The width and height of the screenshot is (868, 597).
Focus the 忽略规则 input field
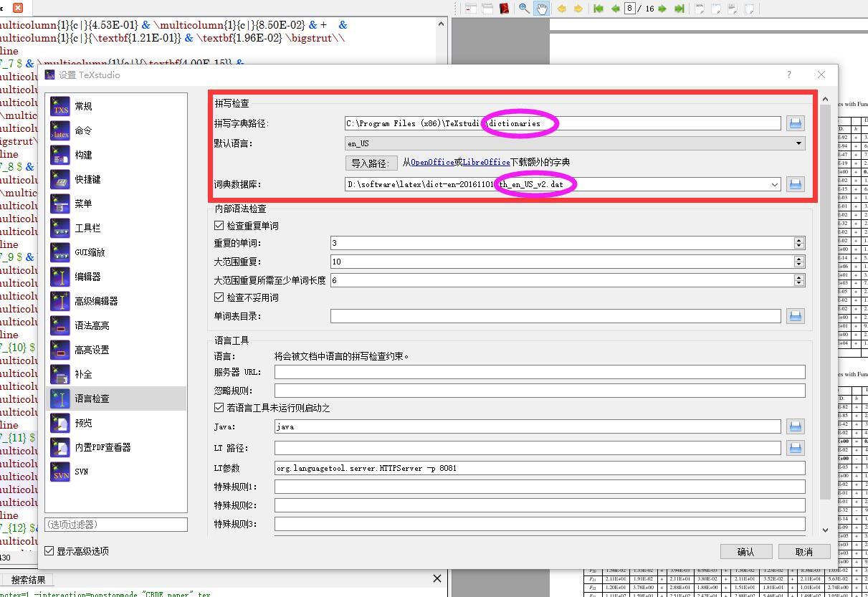tap(540, 391)
